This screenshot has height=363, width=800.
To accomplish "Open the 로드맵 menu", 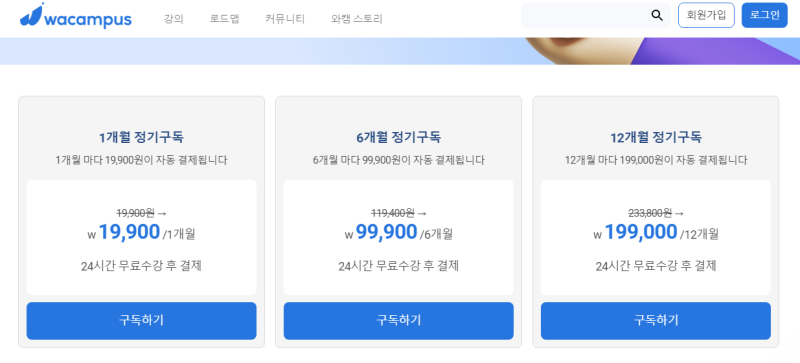I will pyautogui.click(x=224, y=19).
